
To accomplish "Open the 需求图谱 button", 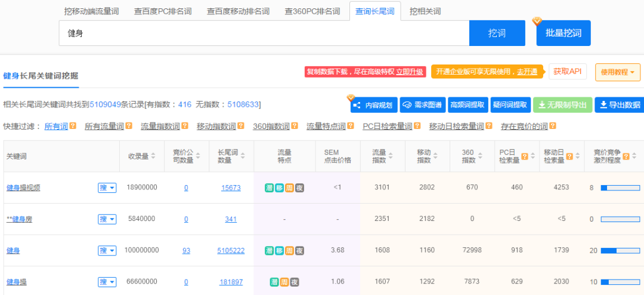I will pyautogui.click(x=423, y=105).
